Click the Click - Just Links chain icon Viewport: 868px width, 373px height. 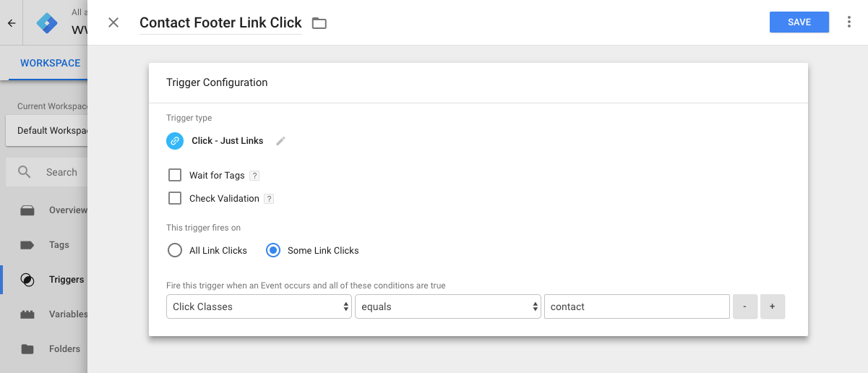pyautogui.click(x=175, y=141)
